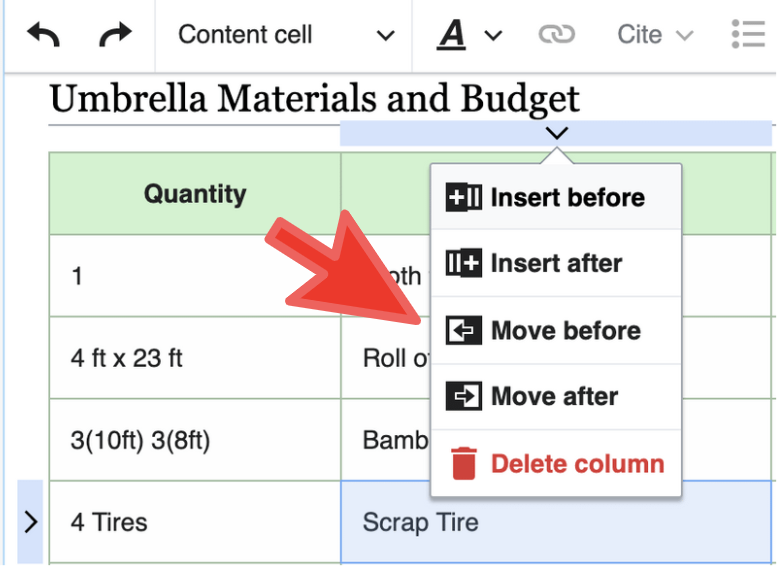The height and width of the screenshot is (574, 780).
Task: Open the list structure icon menu
Action: tap(747, 35)
